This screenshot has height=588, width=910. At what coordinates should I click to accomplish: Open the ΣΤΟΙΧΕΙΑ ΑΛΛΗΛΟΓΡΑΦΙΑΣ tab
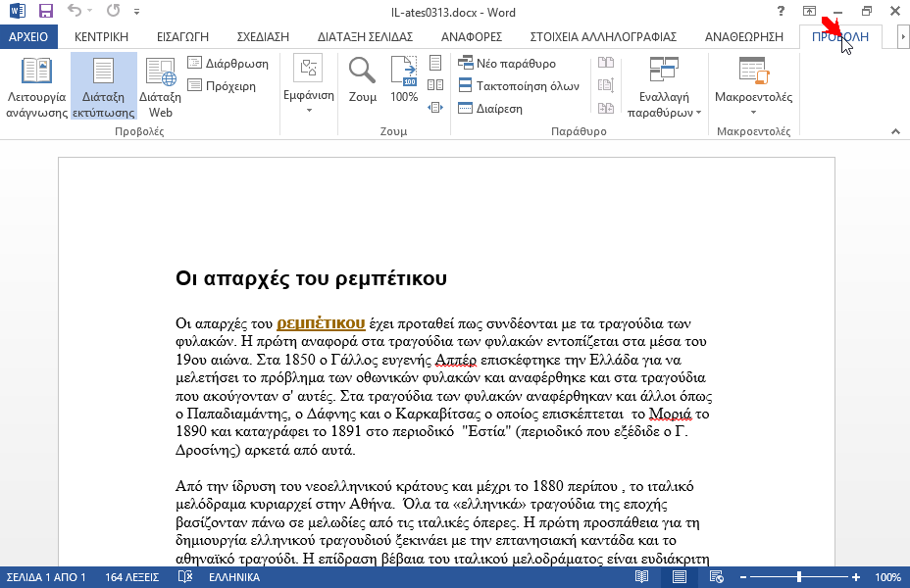(x=603, y=36)
